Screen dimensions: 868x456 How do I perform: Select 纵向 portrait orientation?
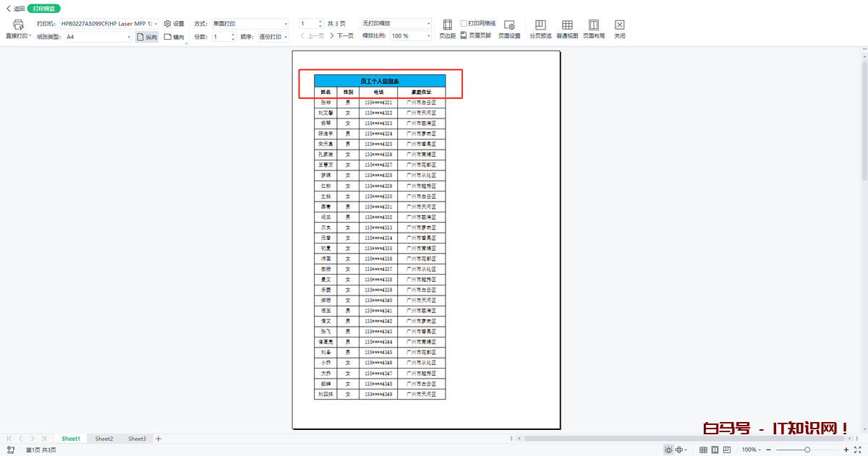point(146,36)
